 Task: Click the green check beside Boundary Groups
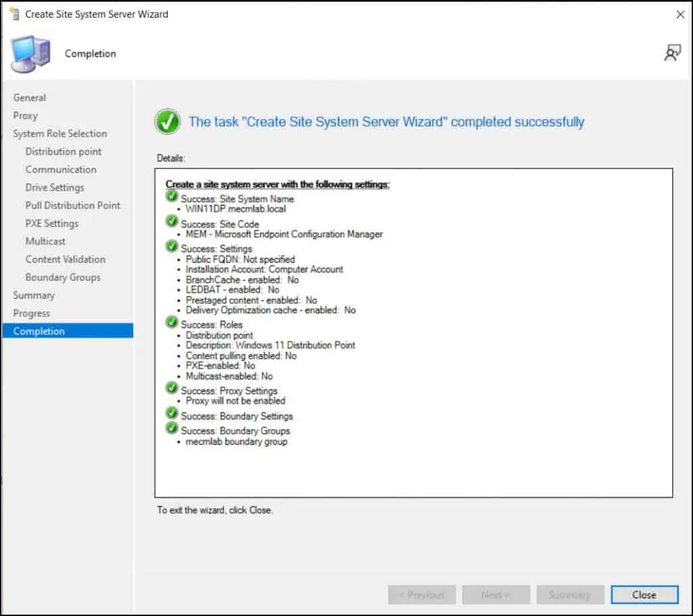pos(172,428)
